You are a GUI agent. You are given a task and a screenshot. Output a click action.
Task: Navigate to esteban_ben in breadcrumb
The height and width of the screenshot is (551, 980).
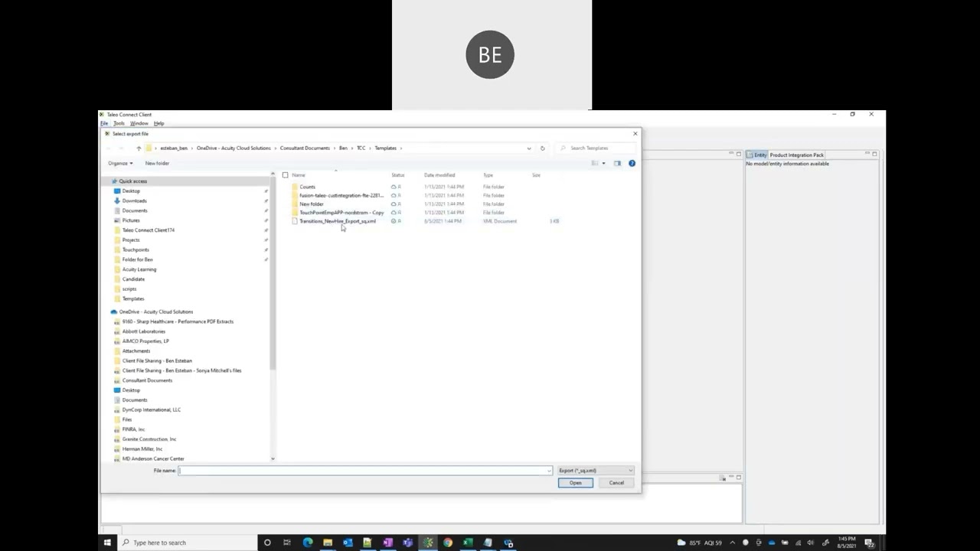[174, 148]
